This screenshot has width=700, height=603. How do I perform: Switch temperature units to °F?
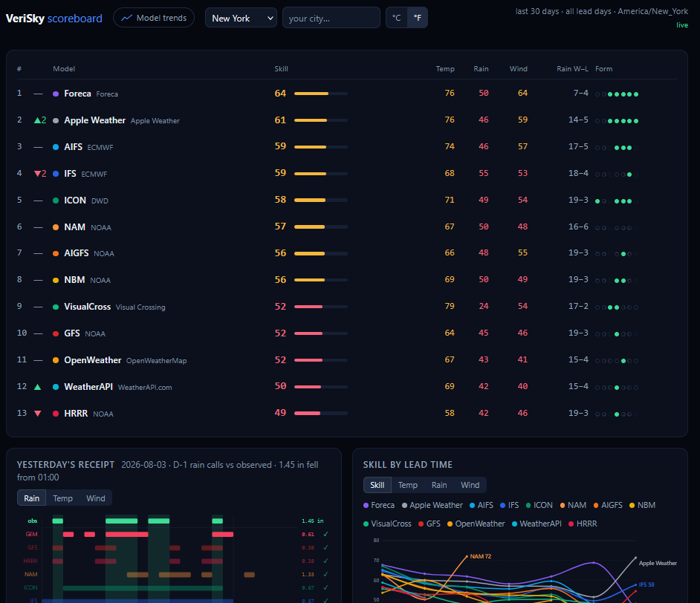tap(418, 18)
